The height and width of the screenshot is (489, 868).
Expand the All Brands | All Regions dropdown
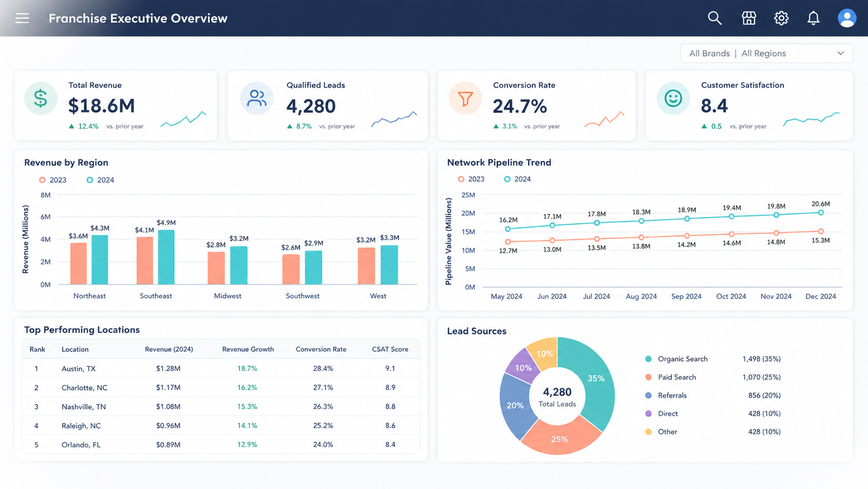point(766,54)
